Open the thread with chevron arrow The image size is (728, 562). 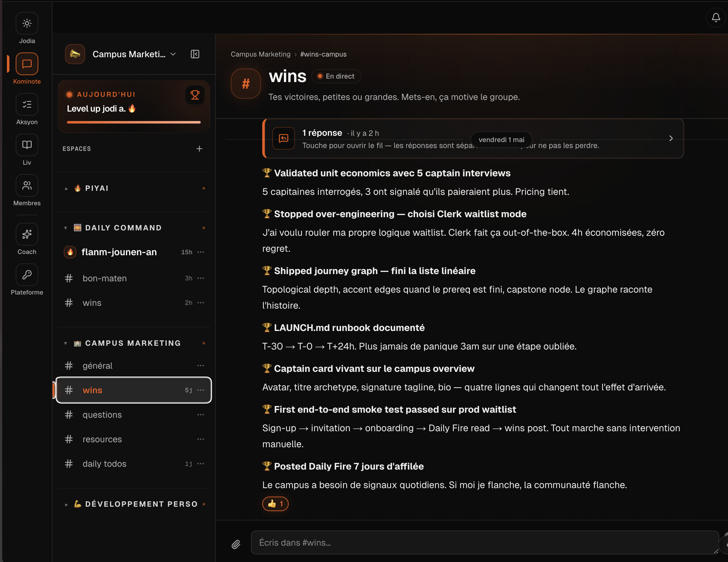coord(671,138)
